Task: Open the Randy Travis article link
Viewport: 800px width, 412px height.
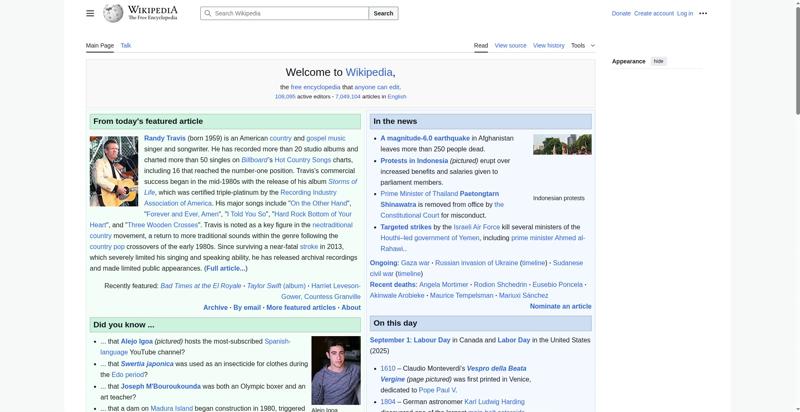Action: [x=165, y=138]
